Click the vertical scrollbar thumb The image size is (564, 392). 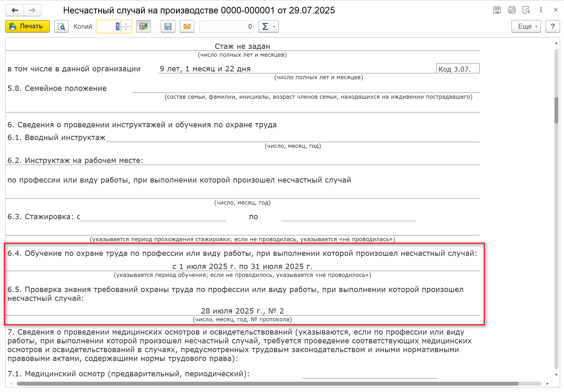click(556, 110)
